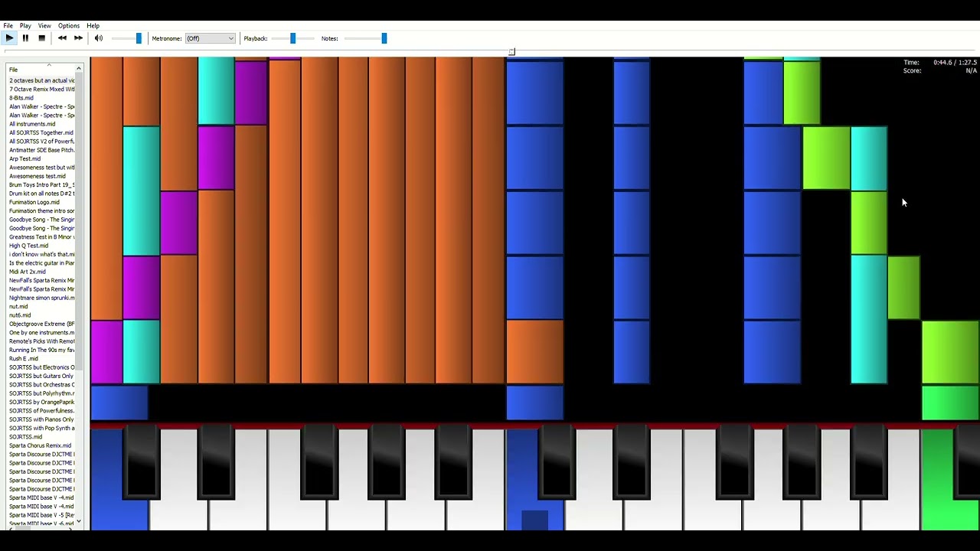Click the skip backward icon
The width and height of the screenshot is (980, 551).
point(62,38)
